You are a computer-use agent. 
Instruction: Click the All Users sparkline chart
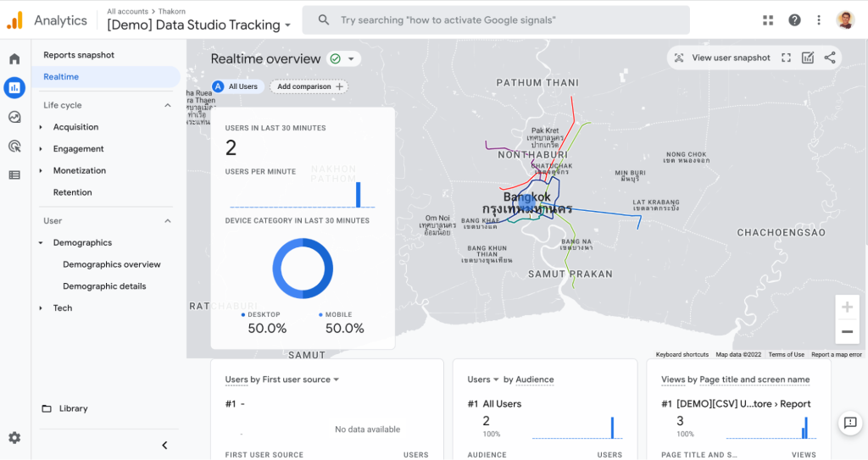pyautogui.click(x=576, y=428)
